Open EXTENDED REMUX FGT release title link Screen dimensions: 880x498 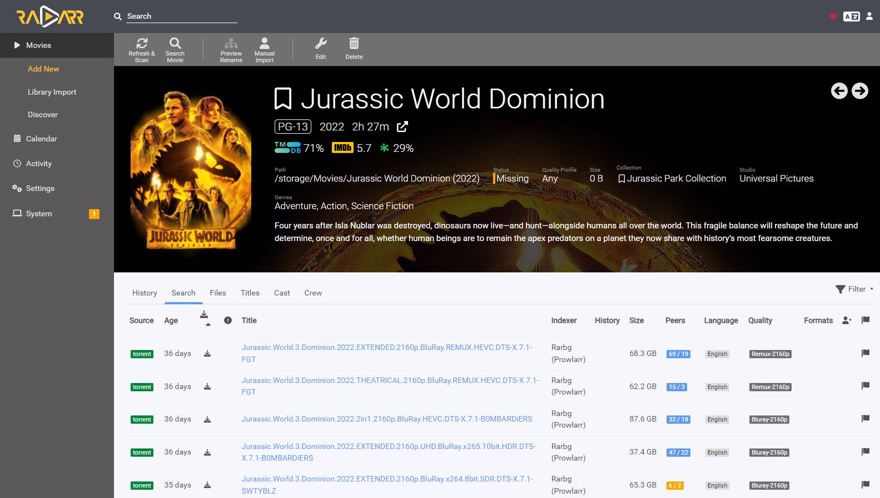[x=387, y=353]
